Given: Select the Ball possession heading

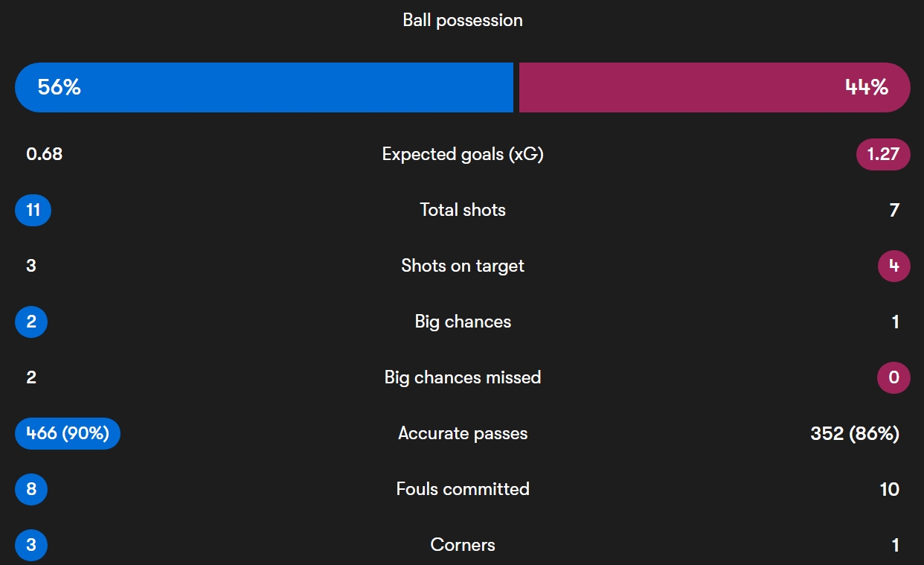Looking at the screenshot, I should (463, 20).
